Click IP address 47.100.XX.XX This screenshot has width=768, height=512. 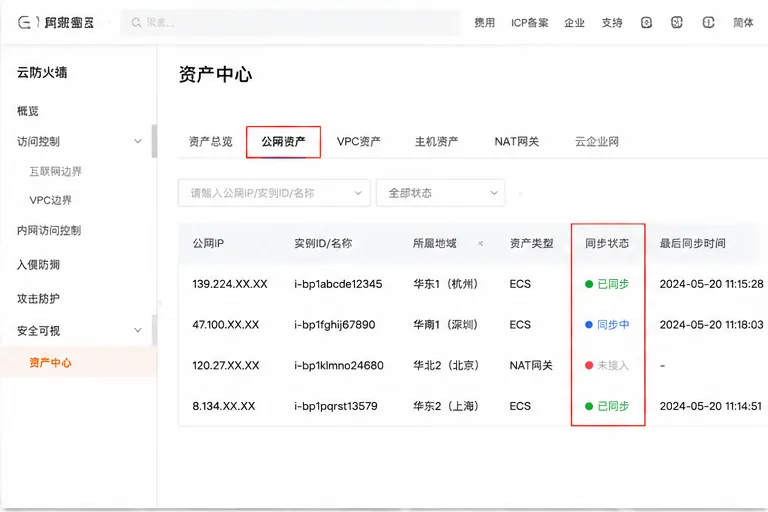point(226,324)
